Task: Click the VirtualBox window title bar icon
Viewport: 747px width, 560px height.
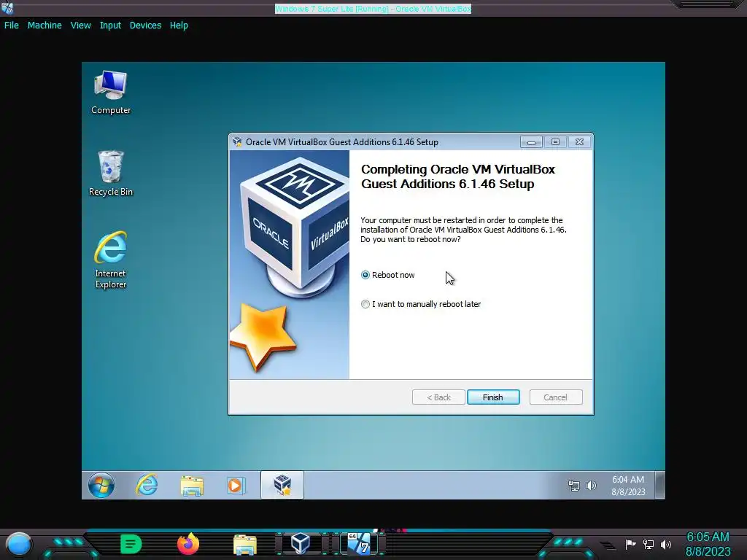Action: tap(7, 8)
